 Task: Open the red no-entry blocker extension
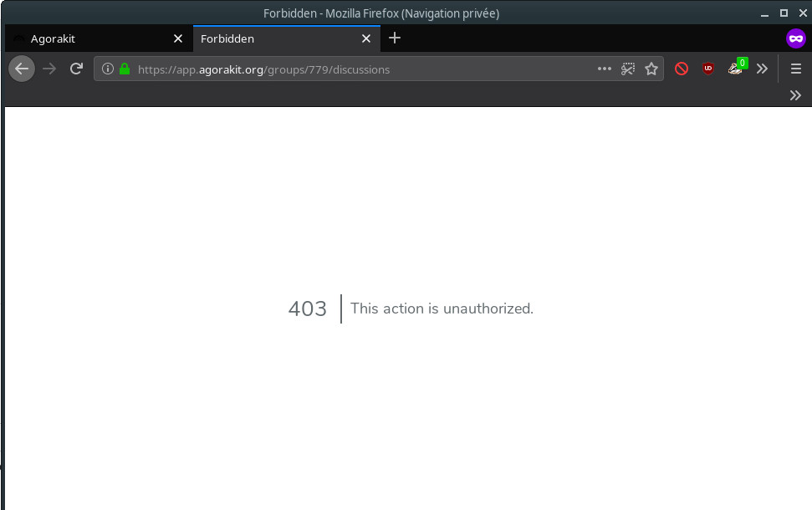pos(682,69)
